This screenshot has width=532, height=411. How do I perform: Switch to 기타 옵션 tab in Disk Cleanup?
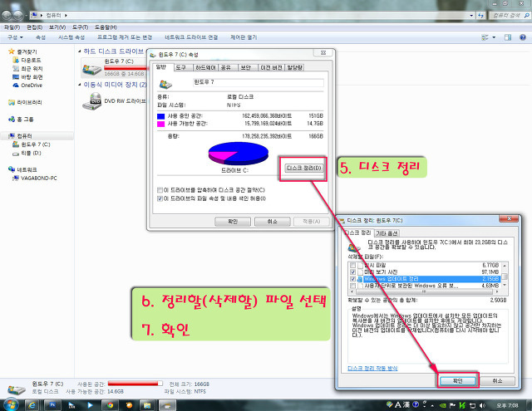pyautogui.click(x=387, y=233)
